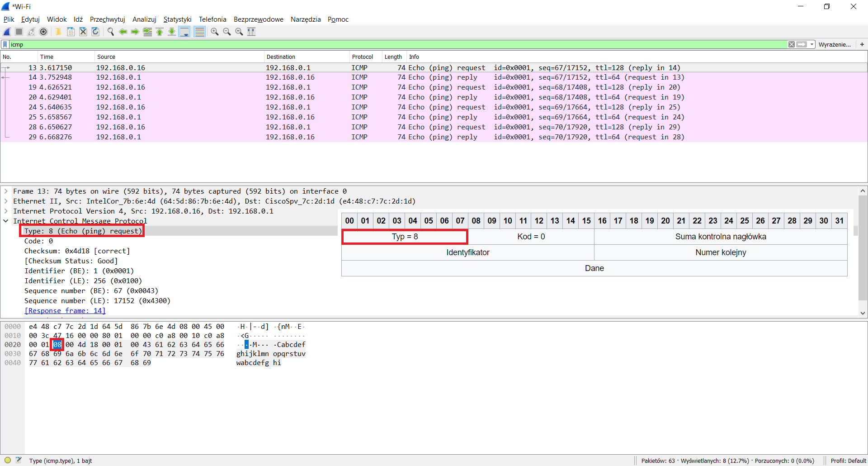Select packet 19 at time 4.626521
This screenshot has height=466, width=868.
[434, 87]
